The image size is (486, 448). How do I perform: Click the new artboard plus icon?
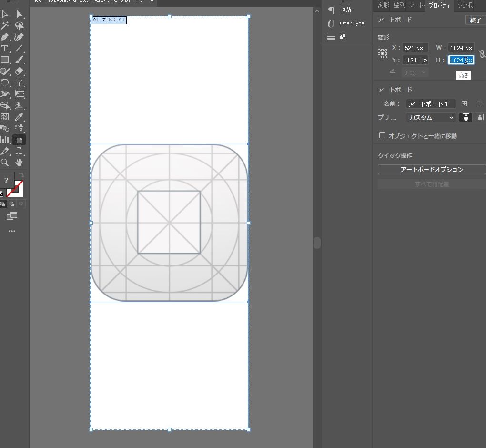465,104
